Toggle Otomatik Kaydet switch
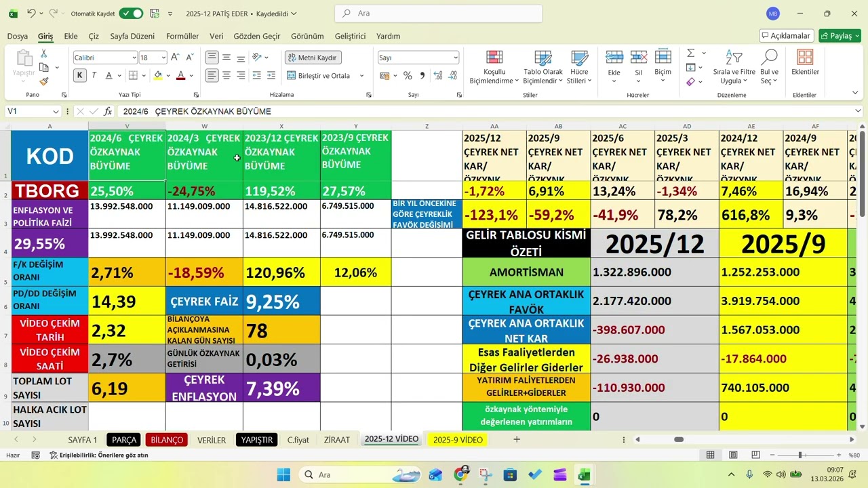Screen dimensions: 868x488 click(131, 14)
